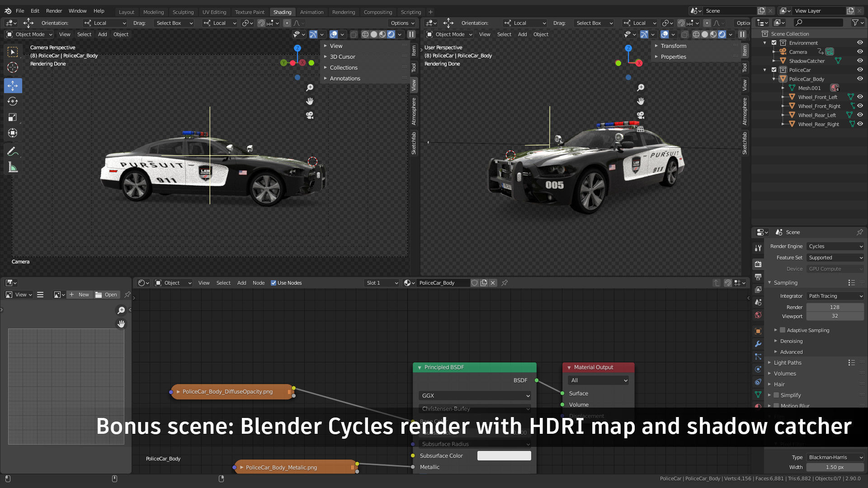Click New image button in image editor
868x488 pixels.
[80, 295]
